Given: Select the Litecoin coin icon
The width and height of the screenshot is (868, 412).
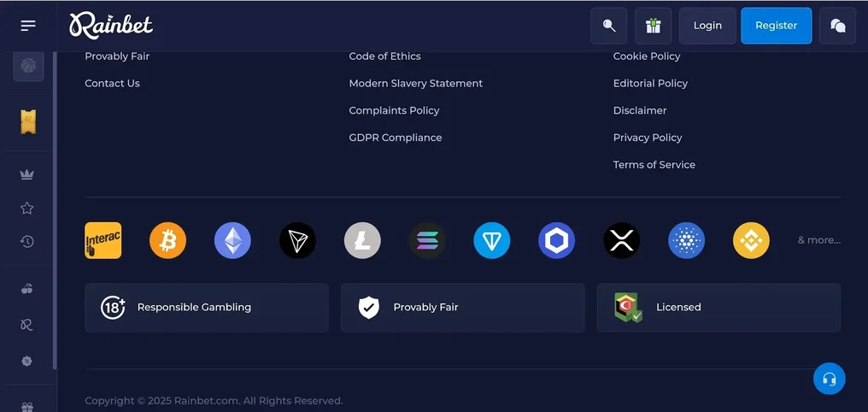Looking at the screenshot, I should pos(362,240).
